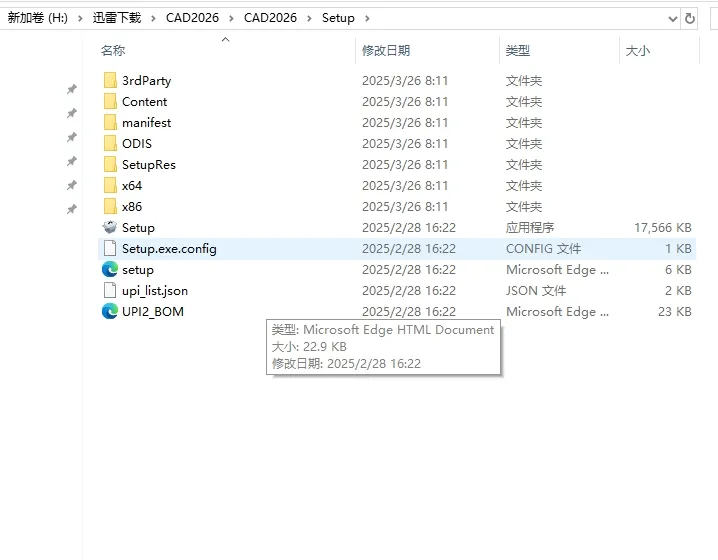Select the SetupRes folder name
Viewport: 718px width, 560px height.
coord(149,165)
